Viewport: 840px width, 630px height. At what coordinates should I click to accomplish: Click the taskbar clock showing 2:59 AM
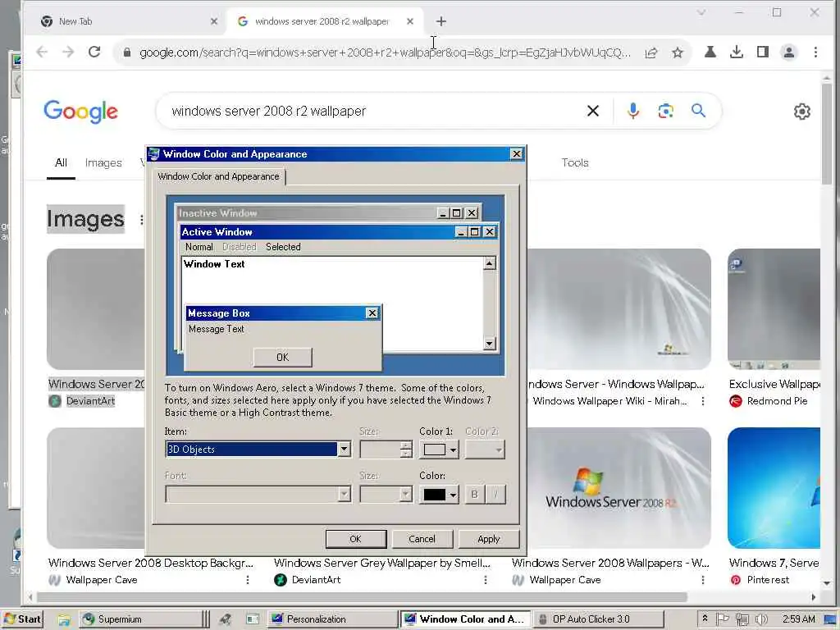[x=798, y=619]
